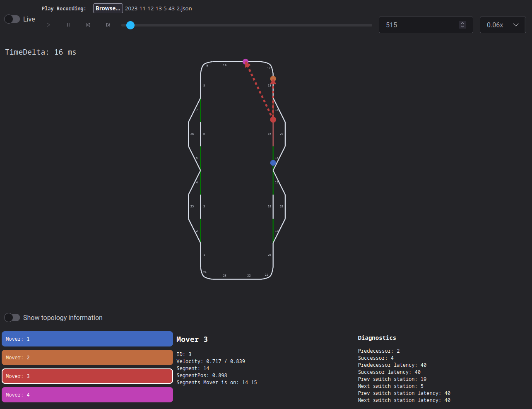
Task: Click the recording file name 2023-11-12-13-5-43-2.json
Action: (x=158, y=8)
